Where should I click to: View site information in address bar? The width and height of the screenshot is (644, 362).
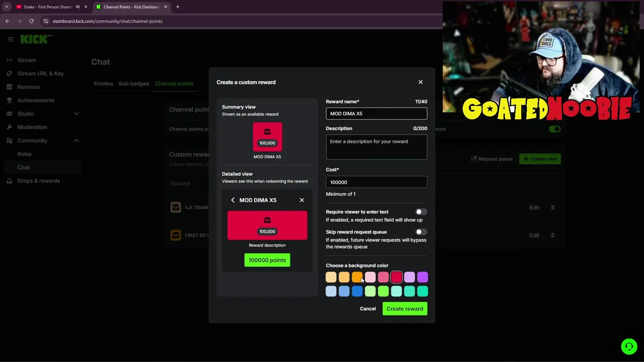[46, 21]
